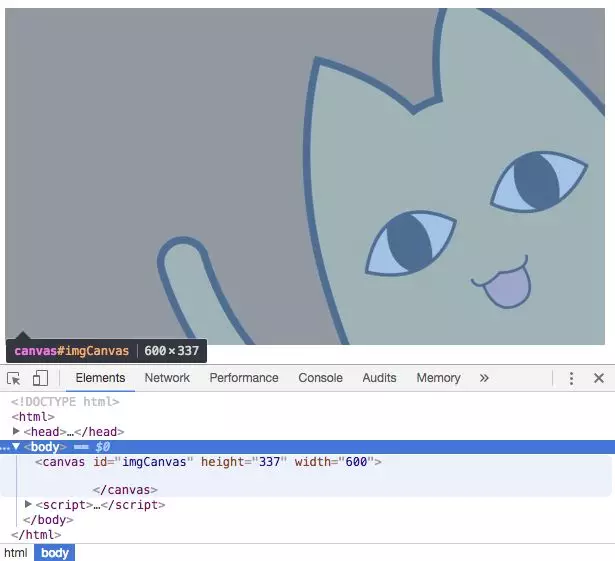This screenshot has height=561, width=615.
Task: Show more tabs with double chevron
Action: coord(484,378)
